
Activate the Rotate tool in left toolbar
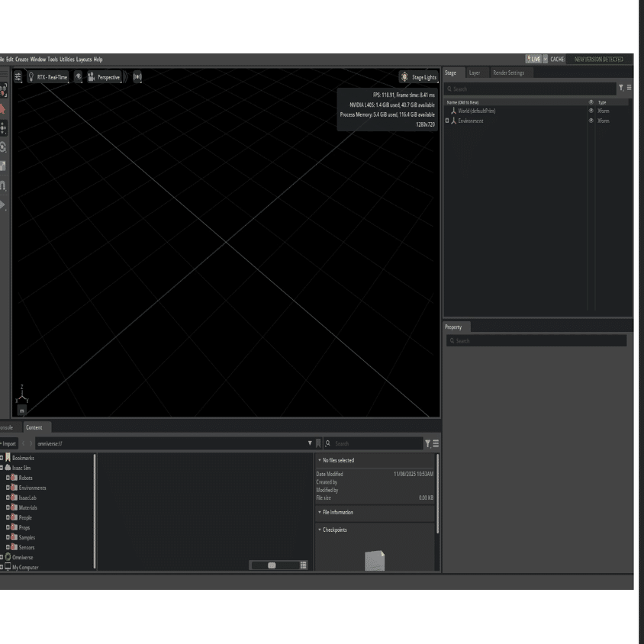click(x=3, y=147)
